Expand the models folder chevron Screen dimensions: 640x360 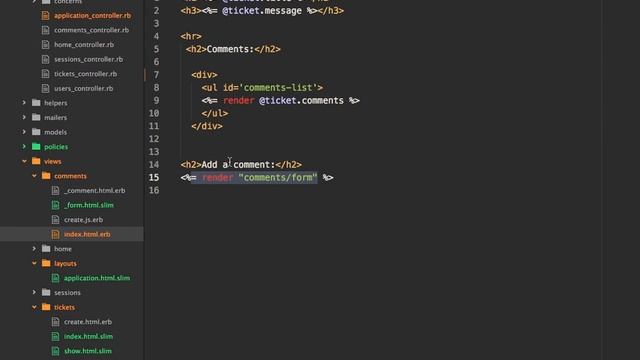[x=24, y=132]
